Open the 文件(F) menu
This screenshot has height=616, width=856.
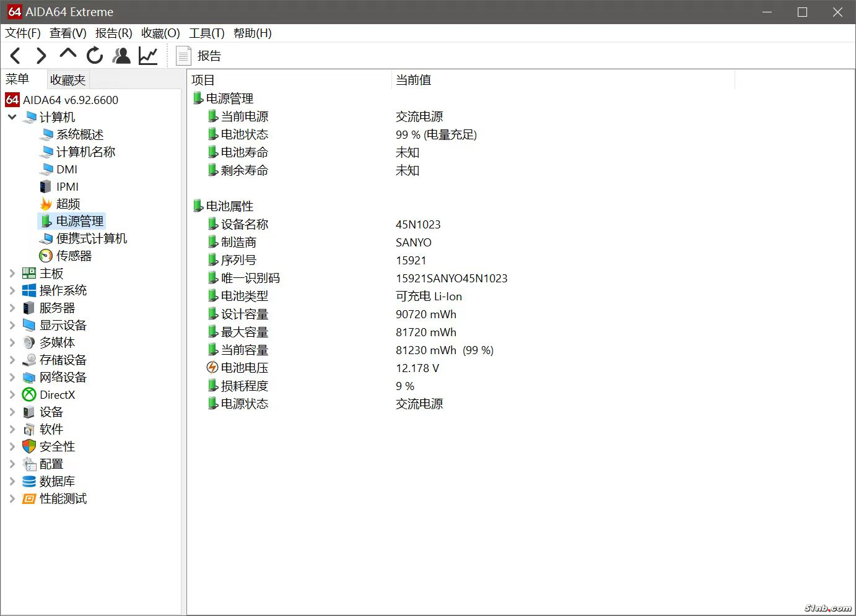(23, 33)
